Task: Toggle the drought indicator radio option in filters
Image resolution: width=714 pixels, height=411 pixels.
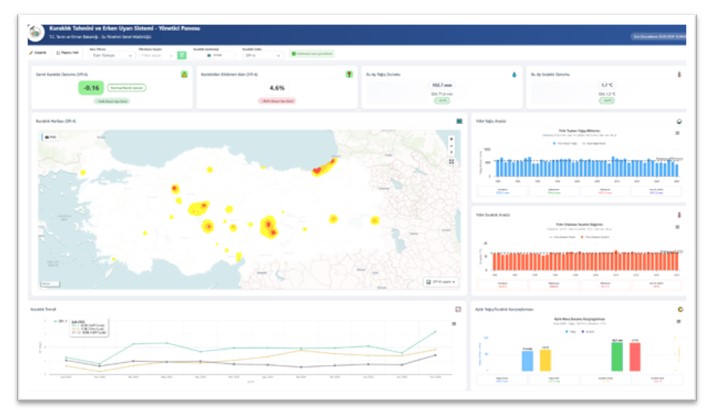Action: click(x=208, y=55)
